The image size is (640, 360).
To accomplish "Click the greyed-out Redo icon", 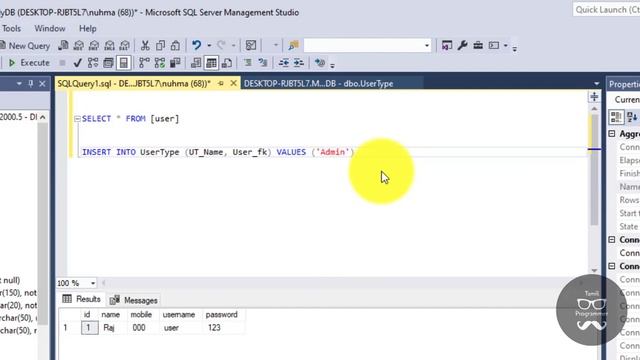I will (x=221, y=45).
